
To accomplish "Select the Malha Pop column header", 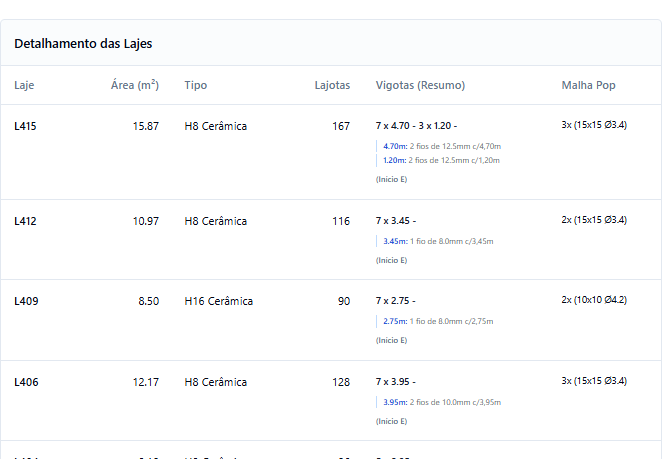I will 588,85.
